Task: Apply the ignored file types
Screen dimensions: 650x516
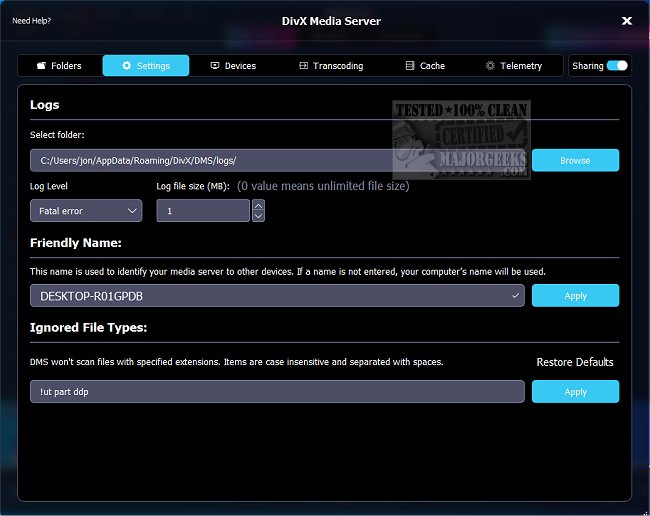Action: pos(575,391)
